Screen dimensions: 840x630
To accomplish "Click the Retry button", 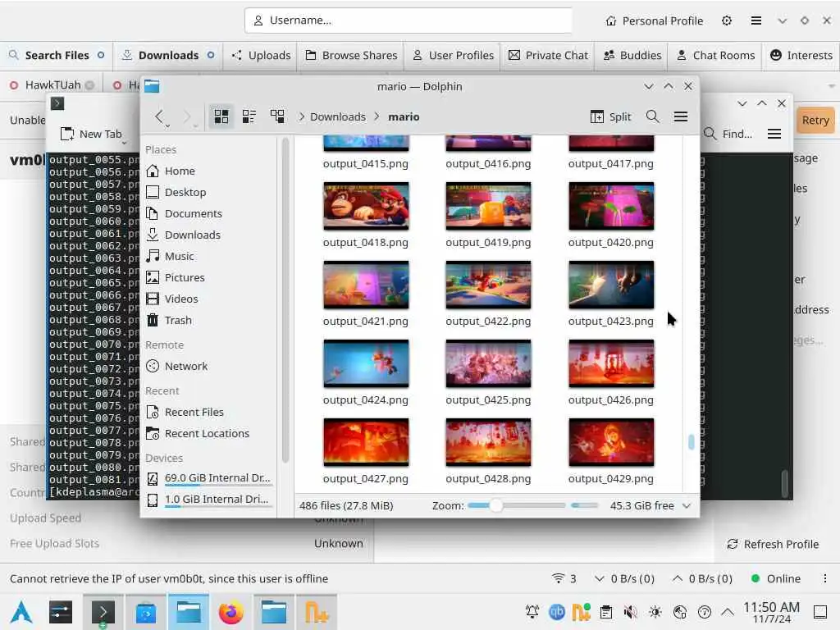I will pos(815,120).
